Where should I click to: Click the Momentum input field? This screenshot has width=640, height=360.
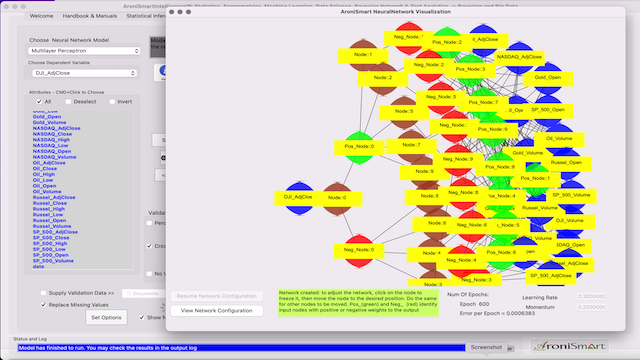591,307
